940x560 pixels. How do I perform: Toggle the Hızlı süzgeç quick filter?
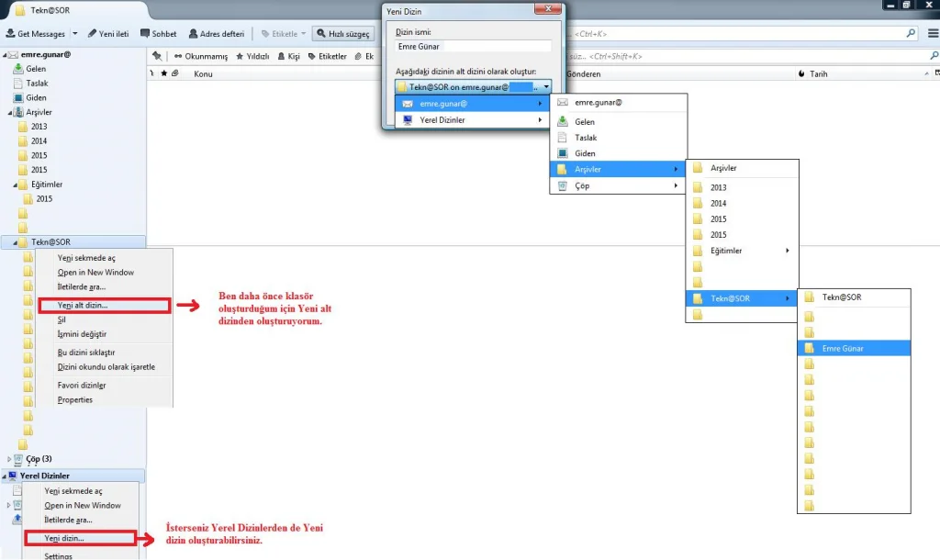(x=341, y=34)
